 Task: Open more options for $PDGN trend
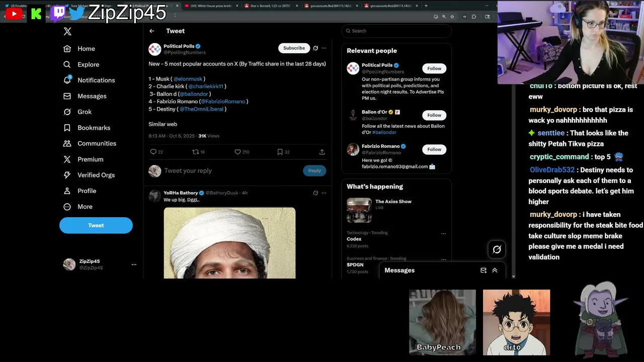443,259
